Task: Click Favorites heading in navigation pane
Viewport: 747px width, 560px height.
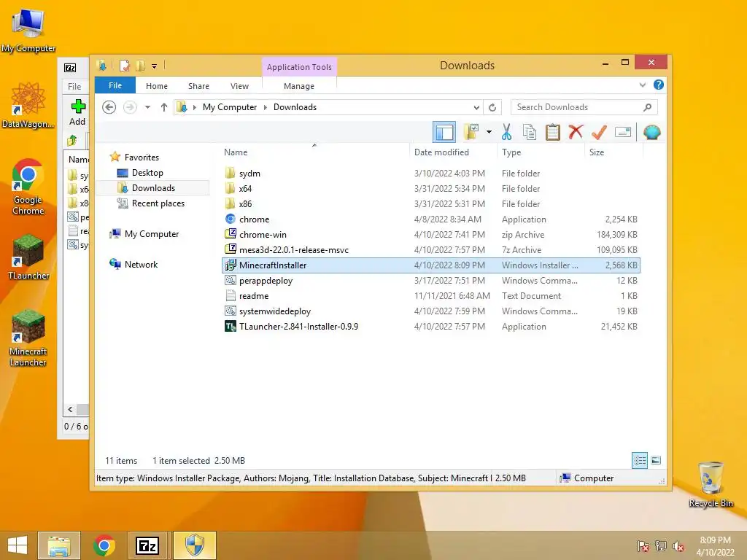Action: click(142, 157)
